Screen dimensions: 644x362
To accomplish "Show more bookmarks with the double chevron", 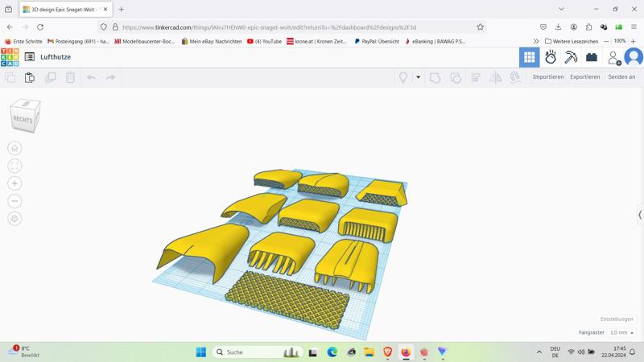I will [535, 42].
